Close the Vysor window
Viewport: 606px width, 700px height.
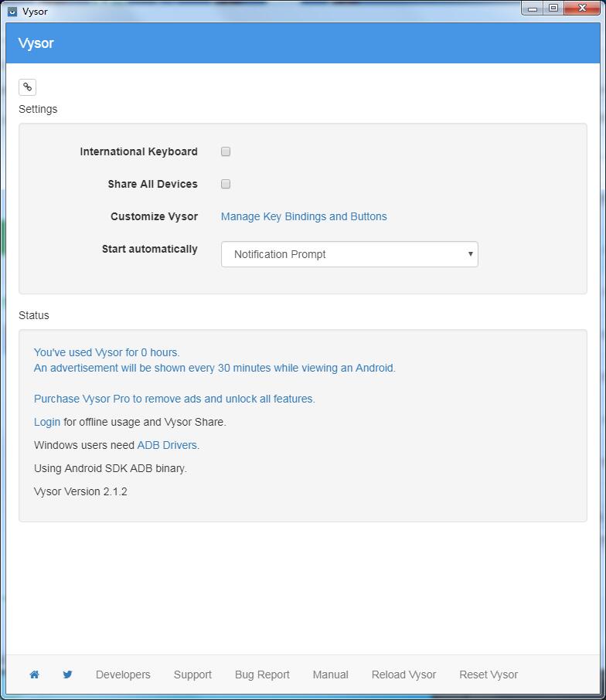click(x=583, y=8)
